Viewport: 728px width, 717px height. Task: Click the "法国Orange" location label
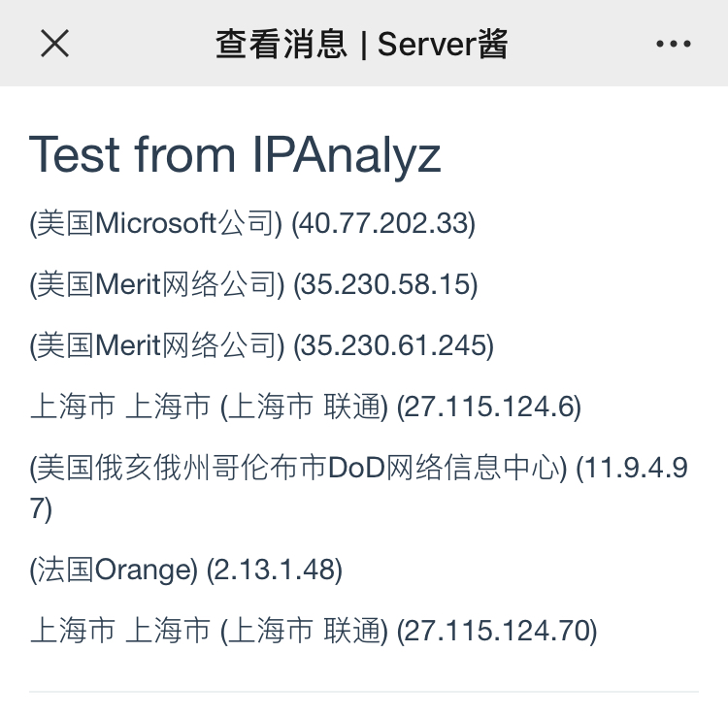[x=114, y=570]
